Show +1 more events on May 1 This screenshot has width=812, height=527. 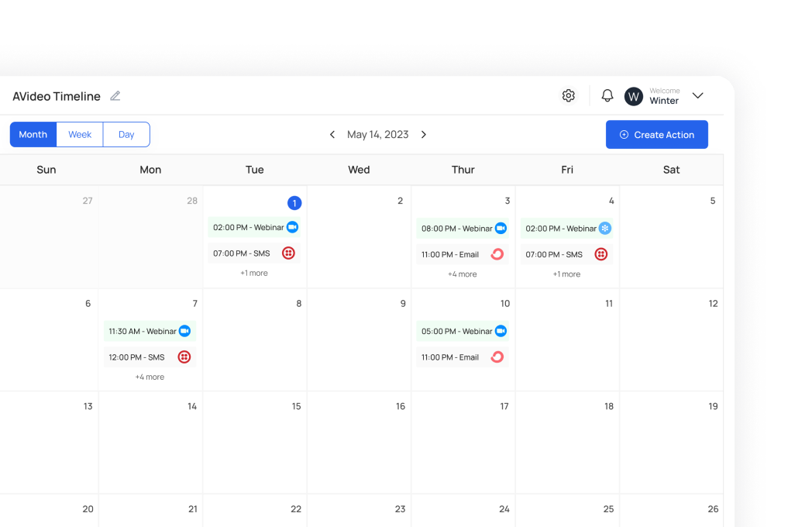254,273
